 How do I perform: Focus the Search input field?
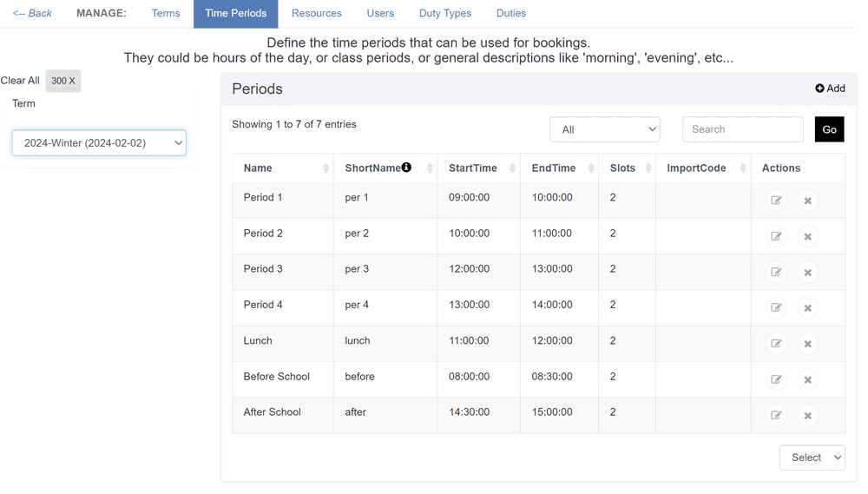click(743, 129)
